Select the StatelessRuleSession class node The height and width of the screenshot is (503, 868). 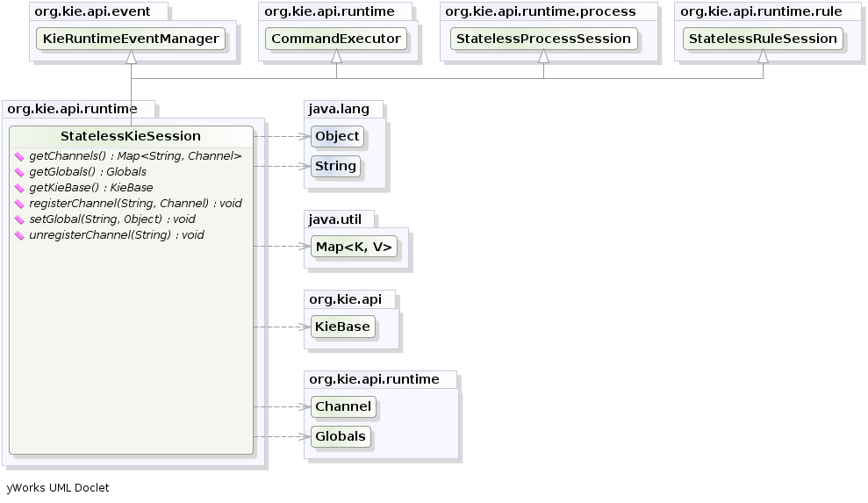(x=763, y=39)
